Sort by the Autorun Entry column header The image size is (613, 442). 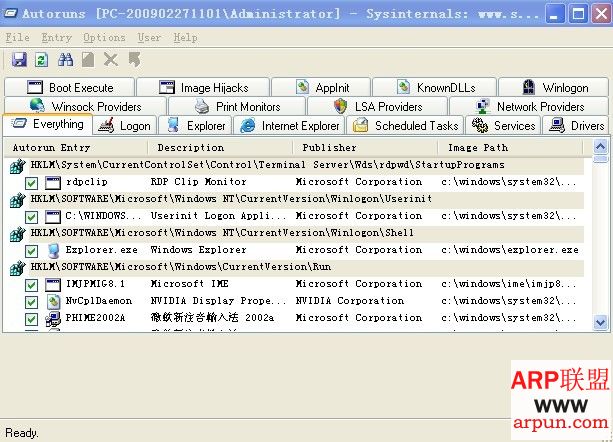(76, 148)
